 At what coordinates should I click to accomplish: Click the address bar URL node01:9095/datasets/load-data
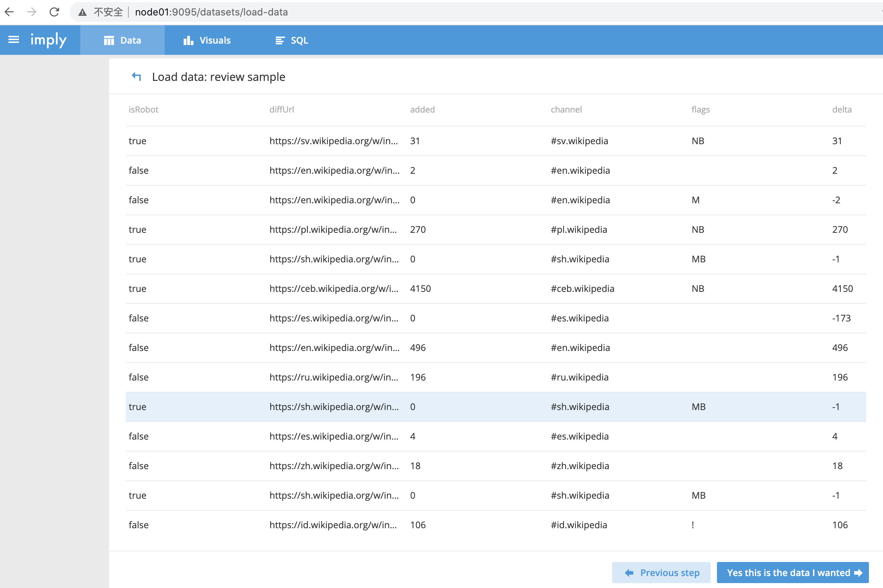(x=211, y=12)
